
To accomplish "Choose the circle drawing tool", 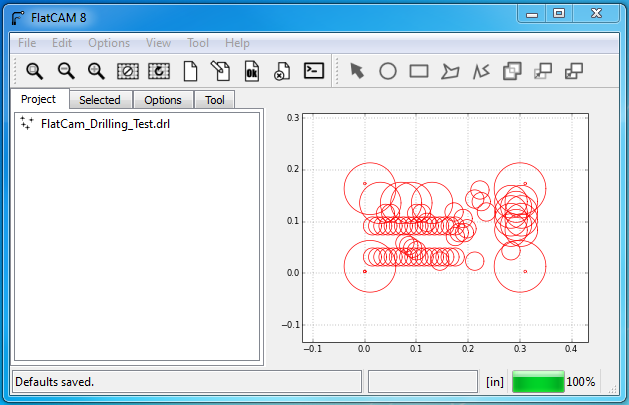I will coord(388,71).
